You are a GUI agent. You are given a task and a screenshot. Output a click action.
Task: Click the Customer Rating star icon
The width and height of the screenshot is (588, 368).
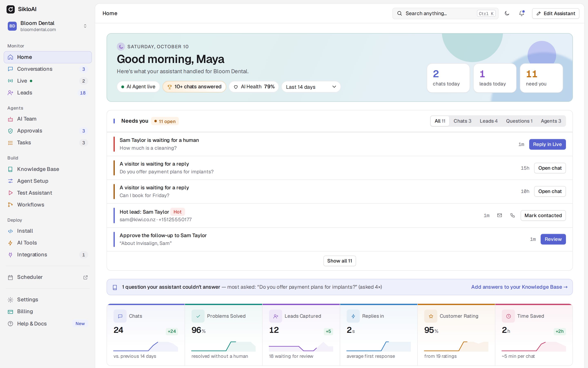click(x=431, y=316)
